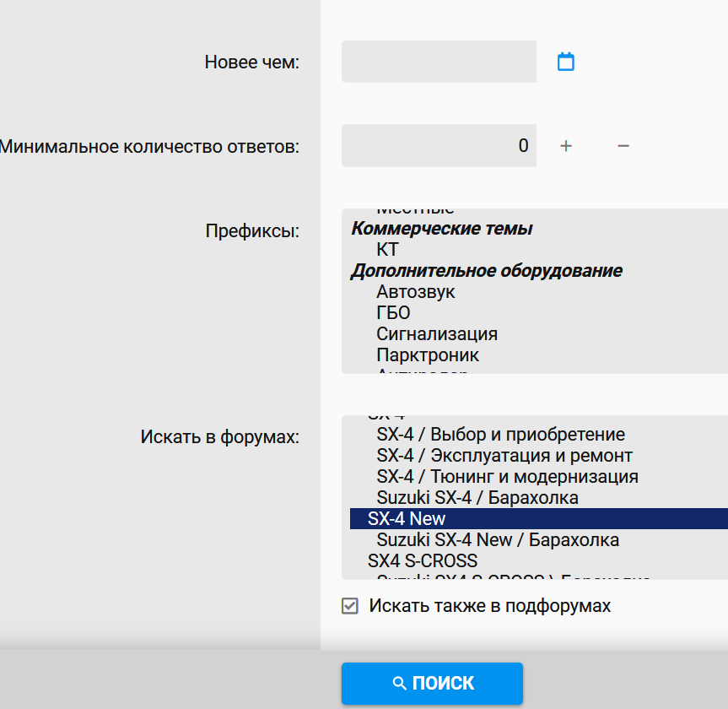Increase minimum replies with plus button

pyautogui.click(x=566, y=146)
